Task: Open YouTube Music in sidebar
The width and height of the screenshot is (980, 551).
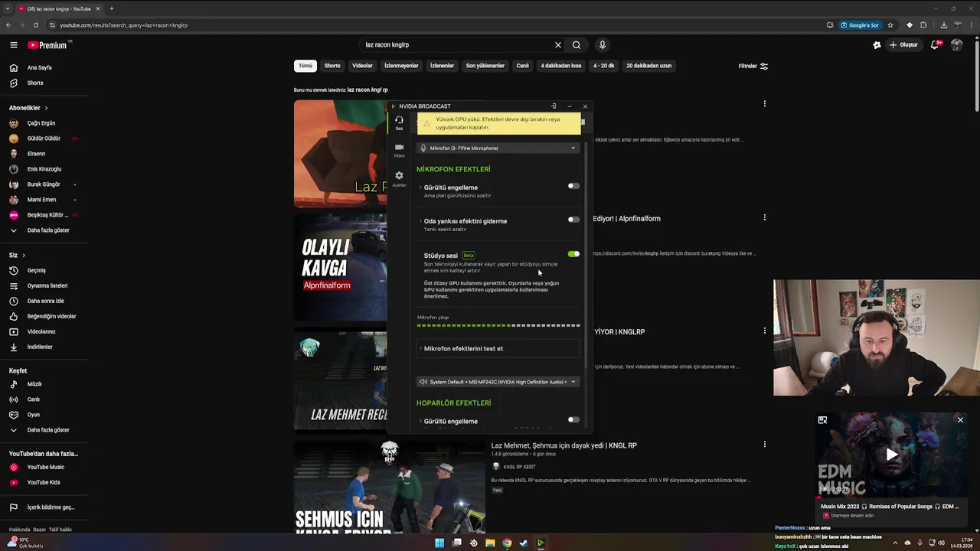Action: tap(44, 467)
